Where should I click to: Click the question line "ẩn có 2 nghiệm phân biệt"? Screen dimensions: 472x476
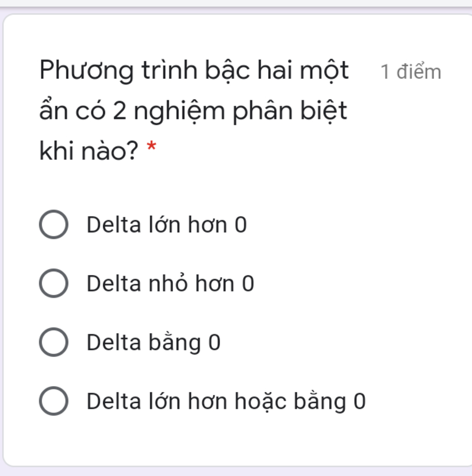click(x=193, y=111)
